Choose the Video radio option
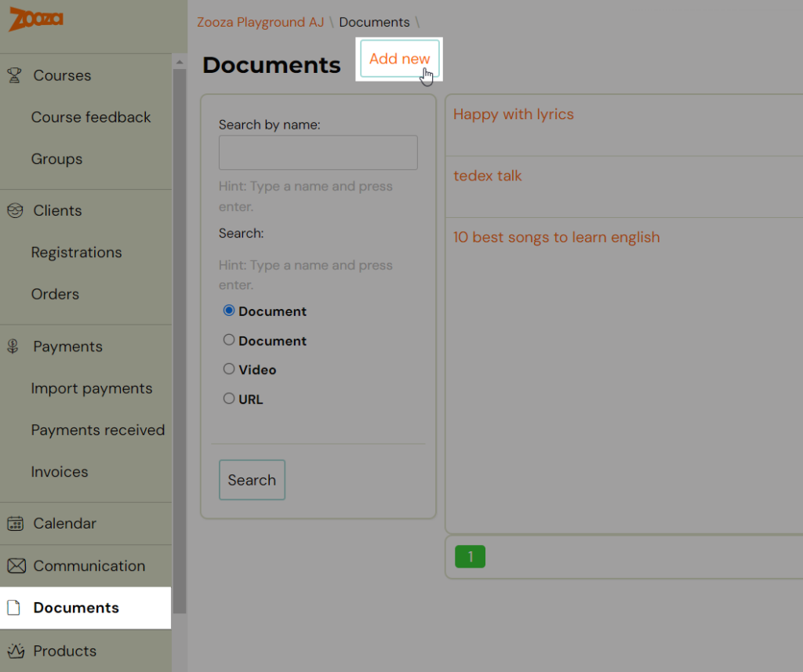The width and height of the screenshot is (803, 672). (x=229, y=369)
